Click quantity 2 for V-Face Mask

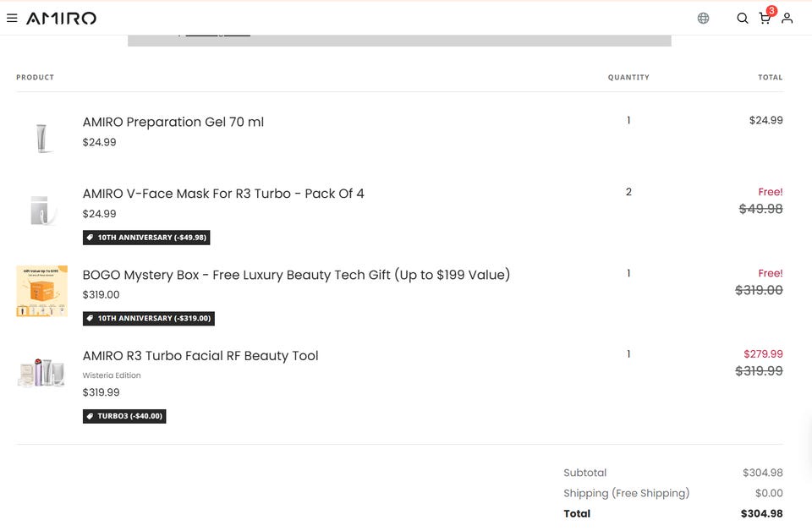628,192
